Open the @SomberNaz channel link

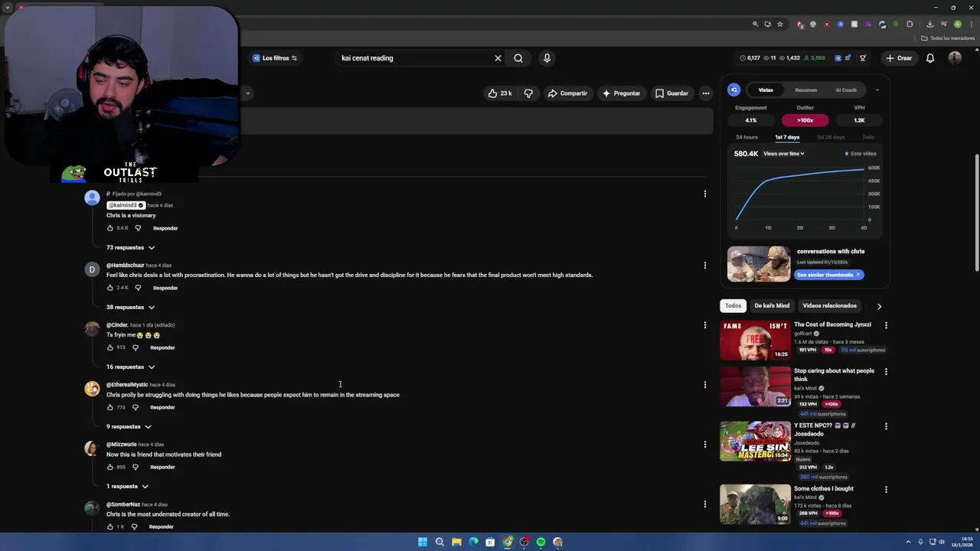click(x=123, y=504)
